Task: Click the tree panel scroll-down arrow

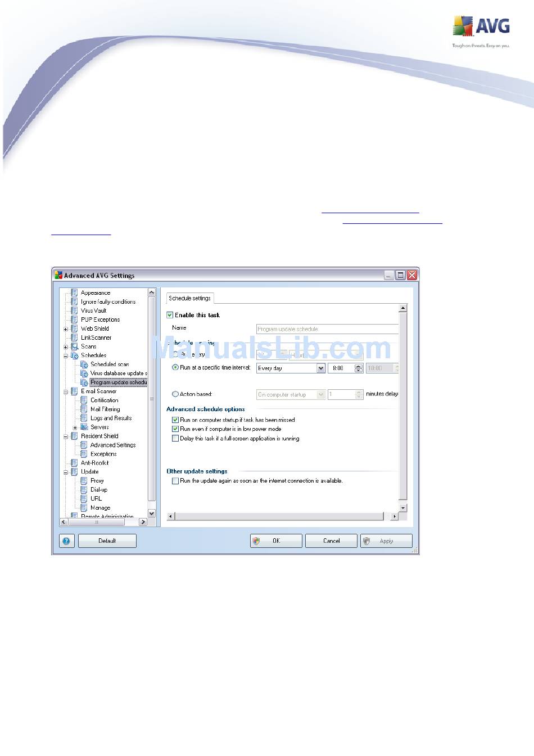Action: click(151, 513)
